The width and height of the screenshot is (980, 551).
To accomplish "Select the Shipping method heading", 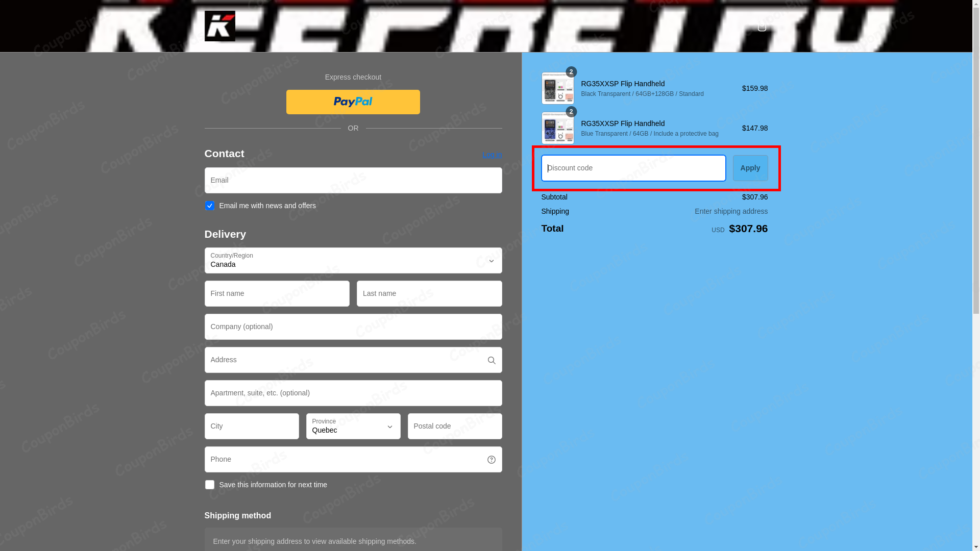I will [x=238, y=516].
